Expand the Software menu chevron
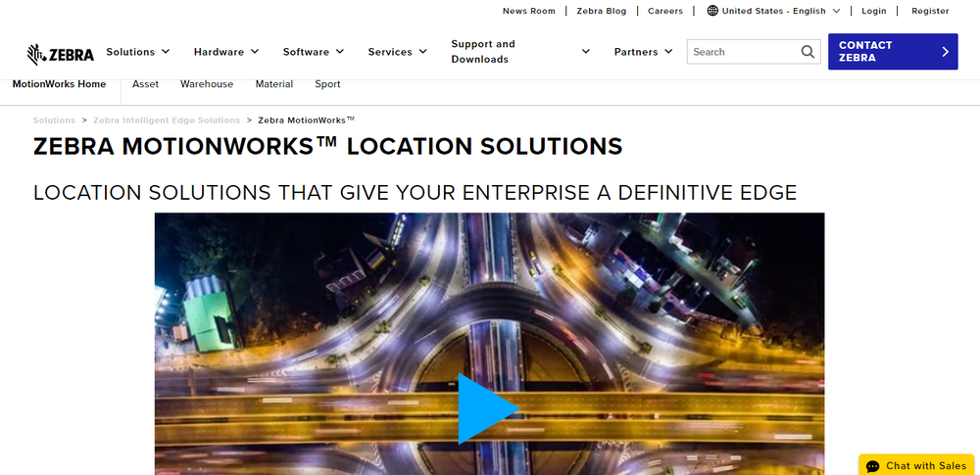The width and height of the screenshot is (980, 475). [x=340, y=51]
